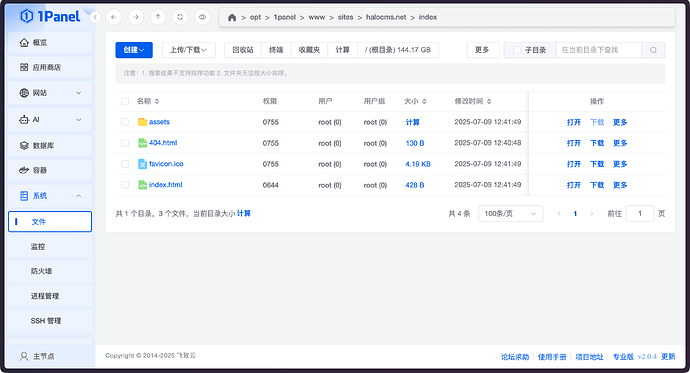Screen dimensions: 690x373
Task: Navigate to sites in breadcrumb
Action: coord(345,17)
